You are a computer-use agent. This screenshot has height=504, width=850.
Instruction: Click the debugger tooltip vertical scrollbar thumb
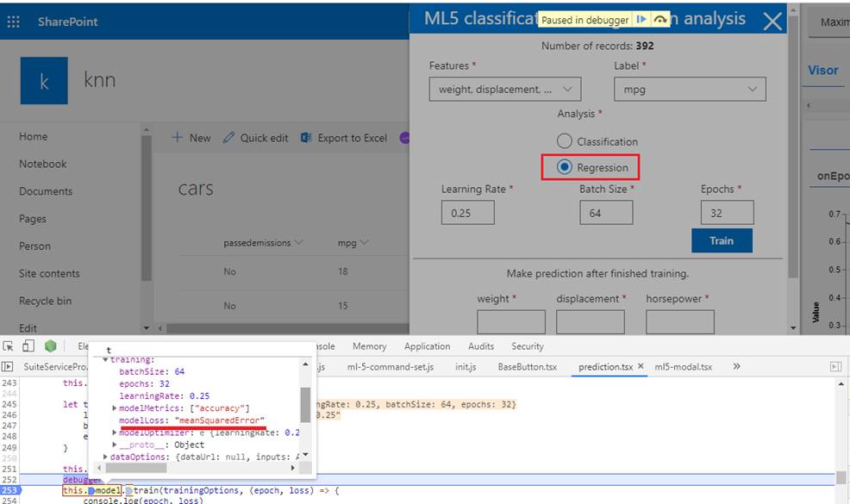(305, 405)
